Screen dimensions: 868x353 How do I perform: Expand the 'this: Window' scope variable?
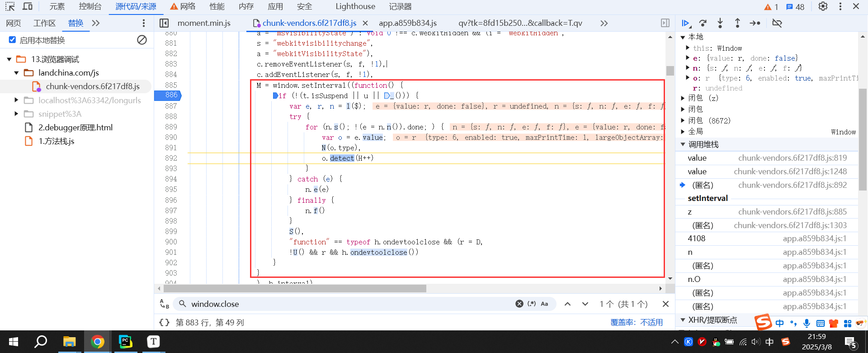tap(688, 48)
